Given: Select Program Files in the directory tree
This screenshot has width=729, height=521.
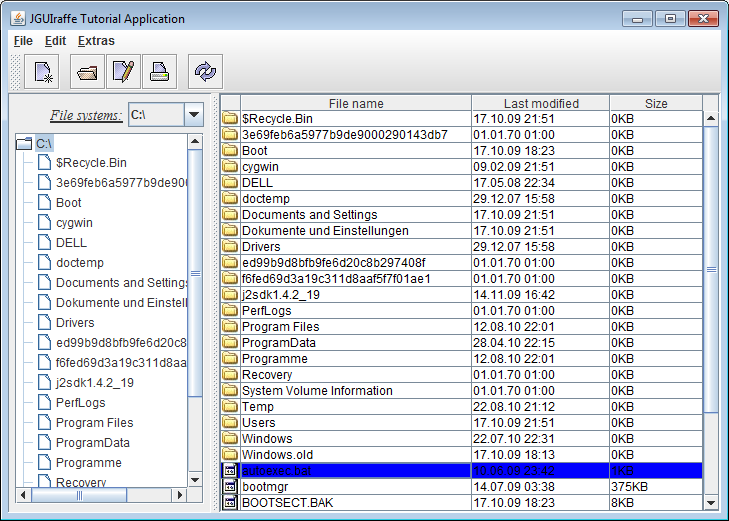Looking at the screenshot, I should click(94, 422).
